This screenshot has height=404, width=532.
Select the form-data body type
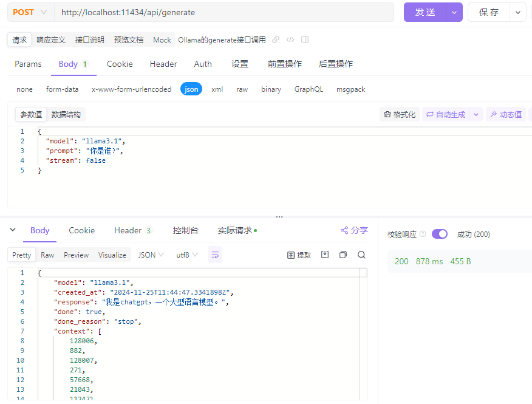click(x=62, y=89)
